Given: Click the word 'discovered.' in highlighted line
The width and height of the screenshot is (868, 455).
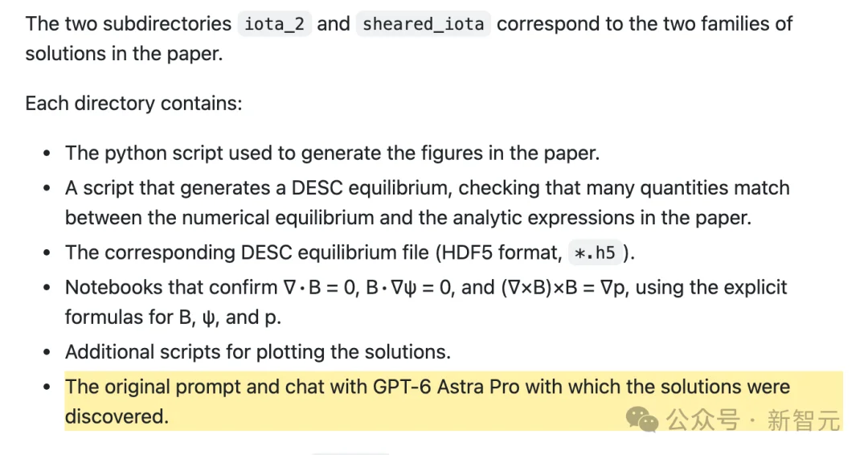Looking at the screenshot, I should pos(117,416).
